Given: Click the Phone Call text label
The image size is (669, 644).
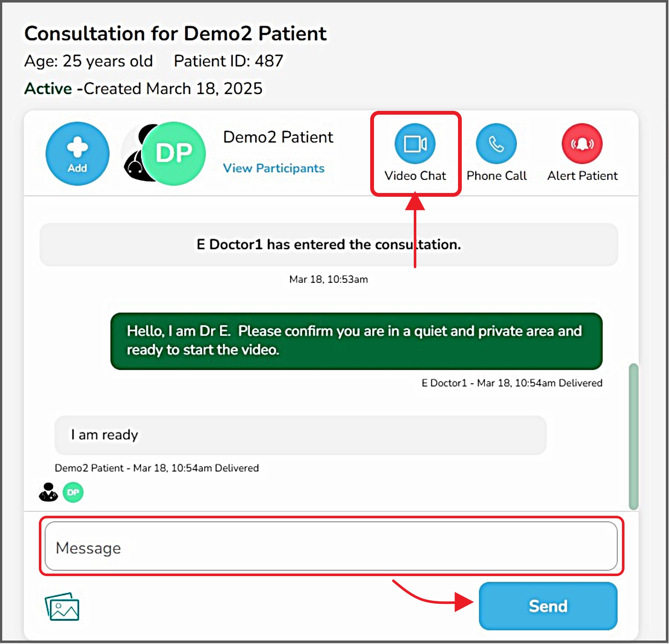Looking at the screenshot, I should click(x=496, y=176).
